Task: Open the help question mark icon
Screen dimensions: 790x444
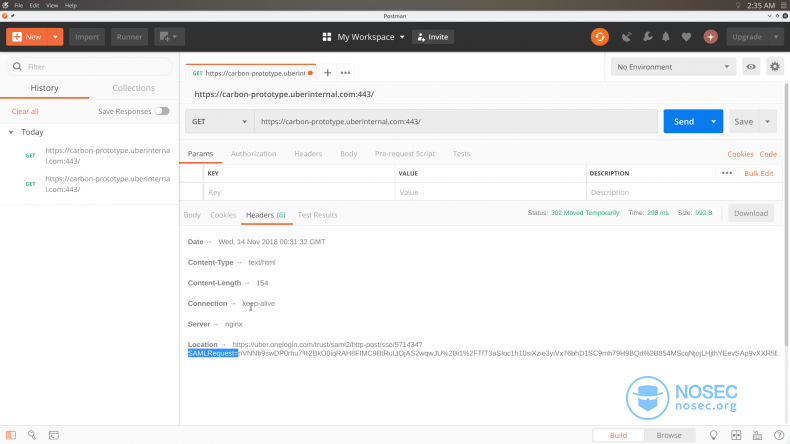Action: tap(779, 435)
